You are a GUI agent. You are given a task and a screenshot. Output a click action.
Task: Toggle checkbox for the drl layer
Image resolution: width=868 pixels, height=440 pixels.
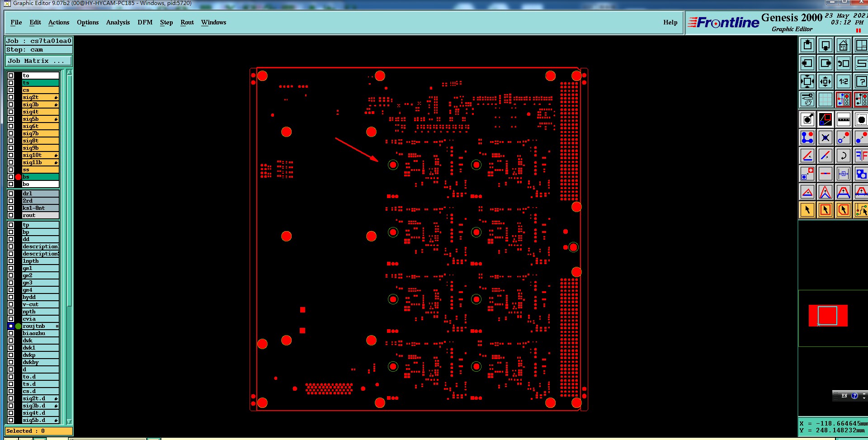(11, 194)
